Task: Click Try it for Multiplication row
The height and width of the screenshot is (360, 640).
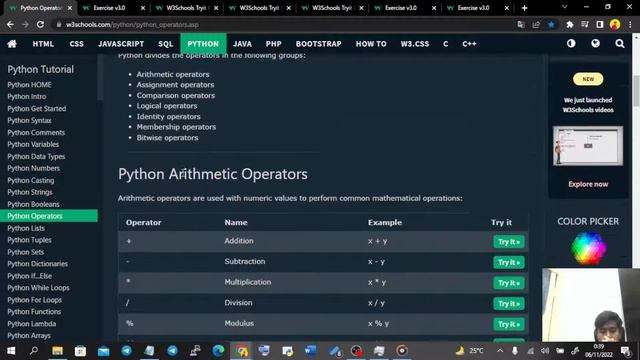Action: pos(509,283)
